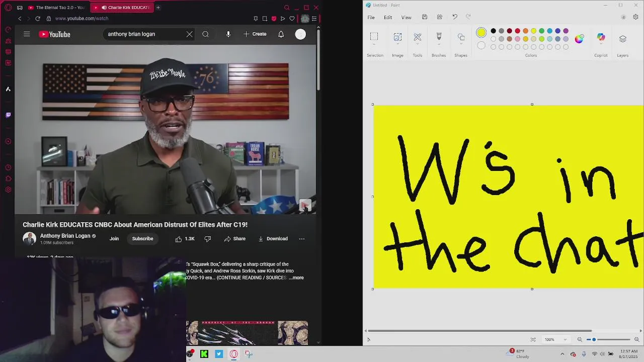Pin the page with Opera pinboard icon
This screenshot has width=644, height=362.
(x=256, y=19)
